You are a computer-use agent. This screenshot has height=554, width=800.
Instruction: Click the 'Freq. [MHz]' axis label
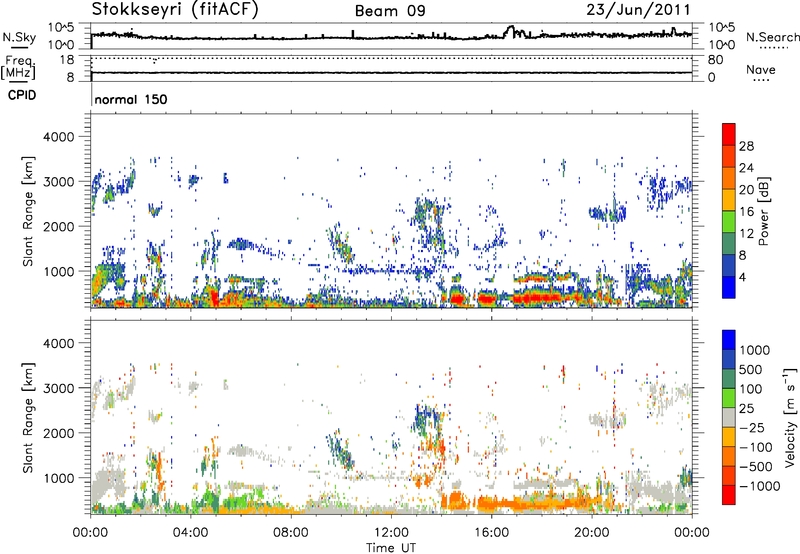(18, 67)
